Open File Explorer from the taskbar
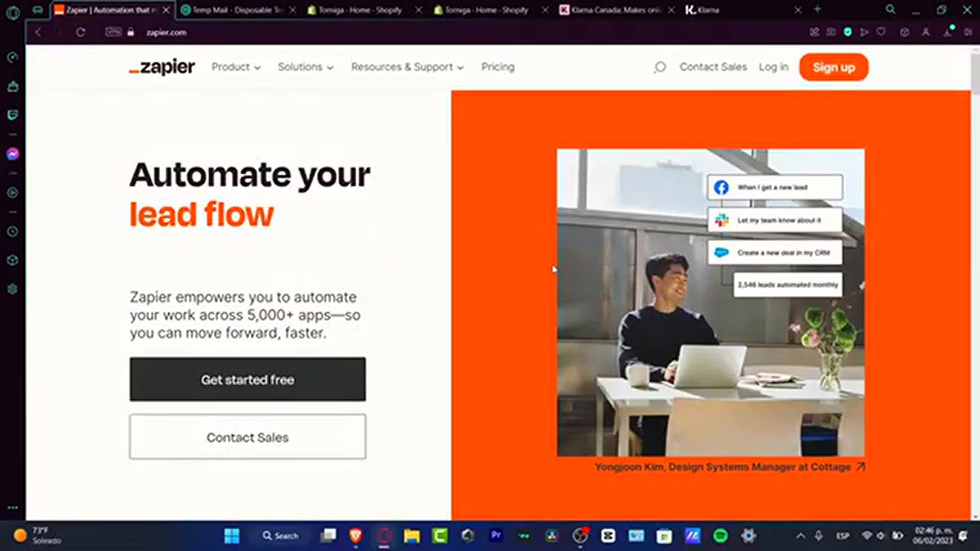Viewport: 980px width, 551px height. [x=411, y=536]
